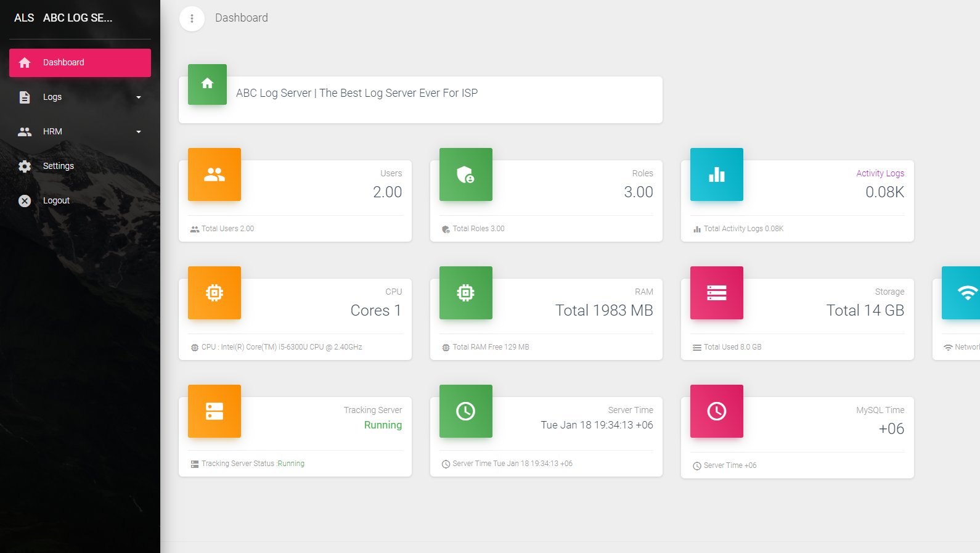The height and width of the screenshot is (553, 980).
Task: Click small shield icon beside Total Roles 3.00
Action: click(x=446, y=229)
